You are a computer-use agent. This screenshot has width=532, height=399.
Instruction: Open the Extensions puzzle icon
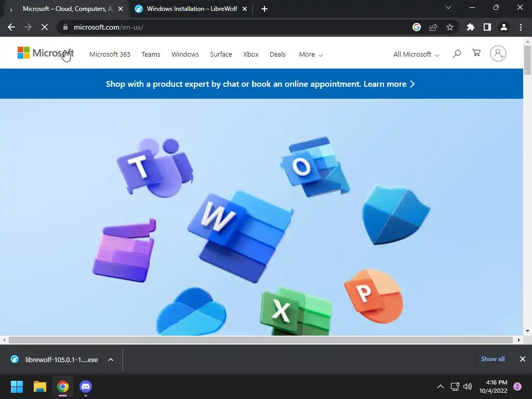point(471,27)
